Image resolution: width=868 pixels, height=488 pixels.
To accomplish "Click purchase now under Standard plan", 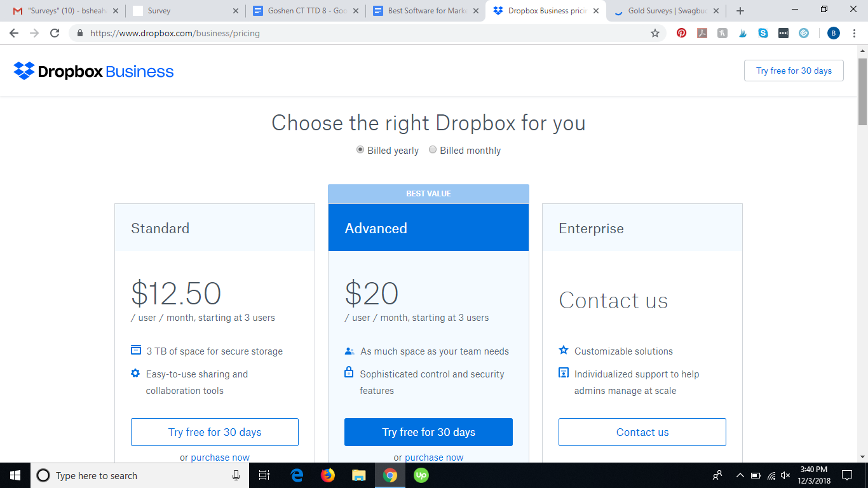I will click(220, 457).
